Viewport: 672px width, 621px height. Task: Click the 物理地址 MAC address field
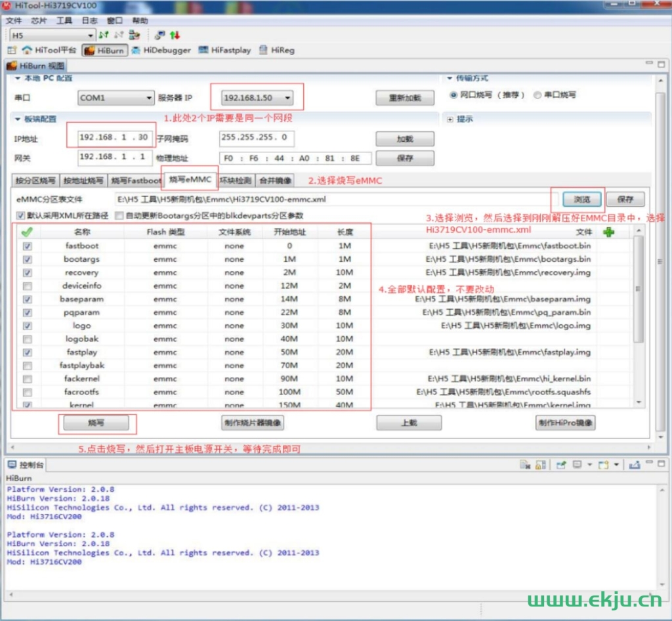(x=295, y=158)
